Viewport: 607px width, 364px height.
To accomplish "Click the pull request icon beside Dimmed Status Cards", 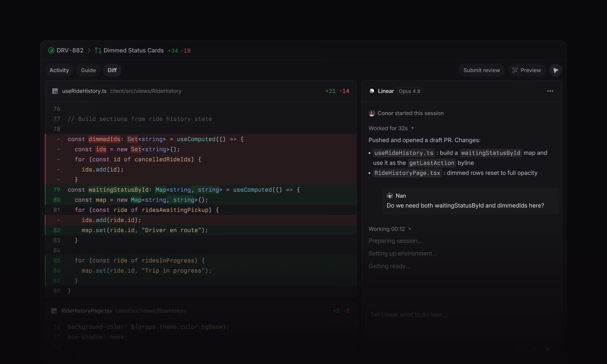I will point(98,51).
